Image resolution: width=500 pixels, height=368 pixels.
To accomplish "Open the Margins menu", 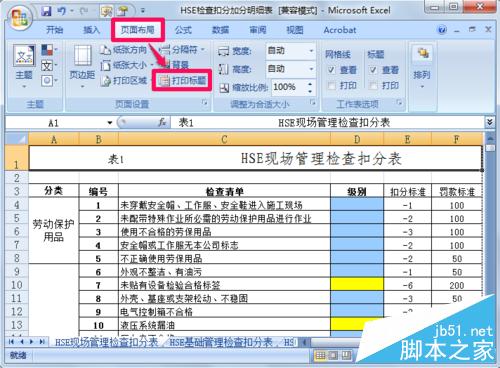I will tap(82, 67).
